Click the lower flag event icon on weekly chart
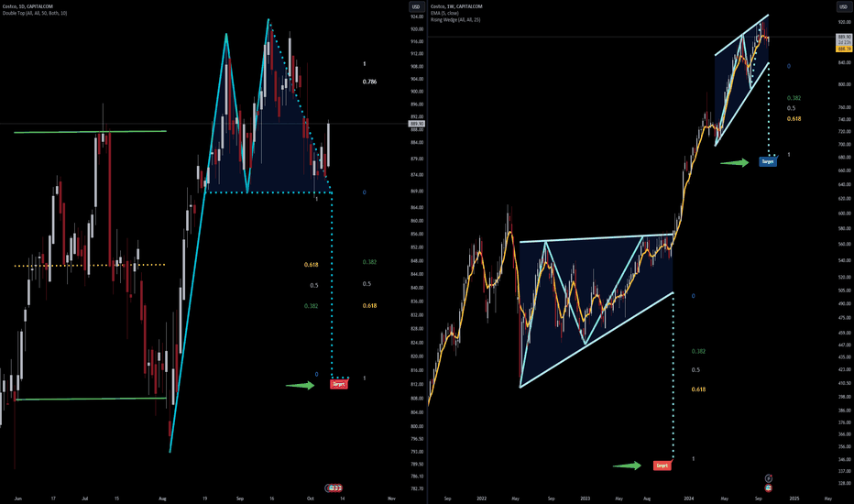The width and height of the screenshot is (854, 504). 769,488
